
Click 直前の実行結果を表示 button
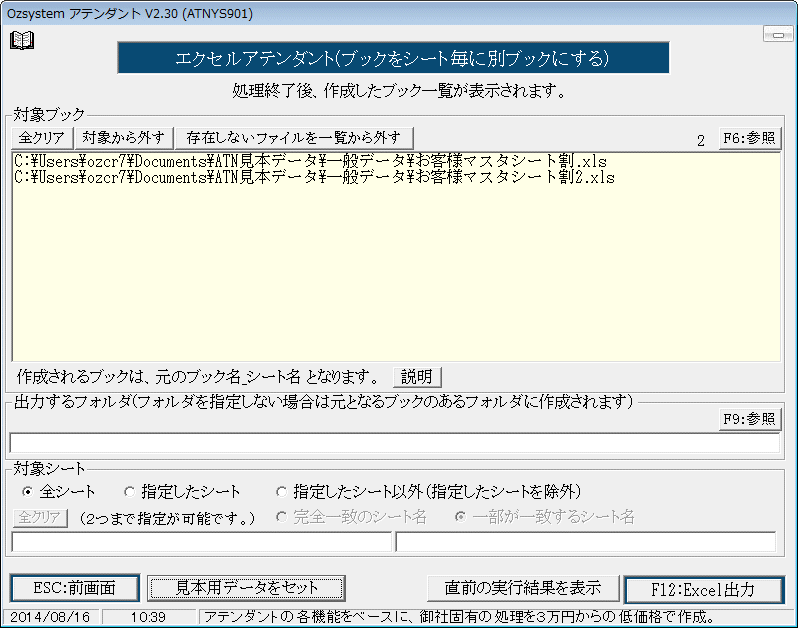tap(523, 588)
